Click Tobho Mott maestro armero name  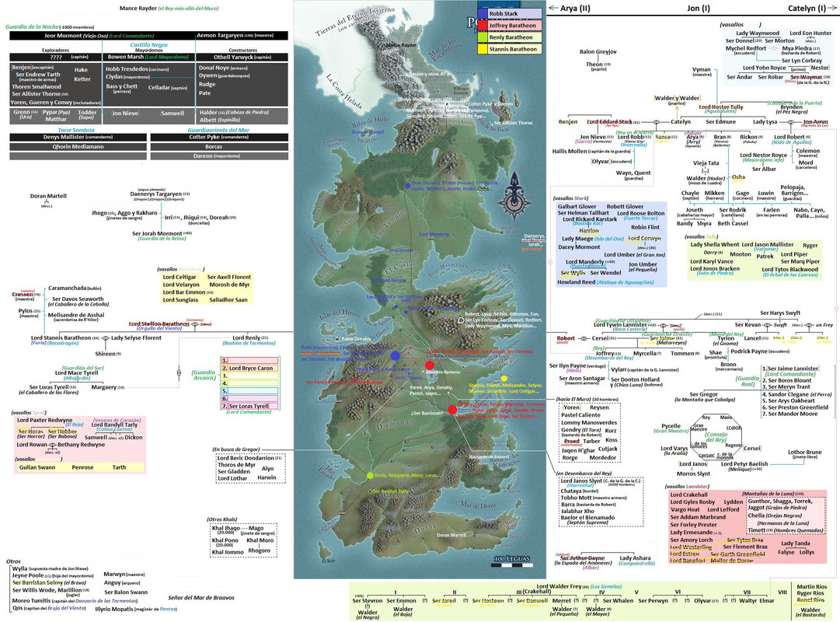pos(576,498)
